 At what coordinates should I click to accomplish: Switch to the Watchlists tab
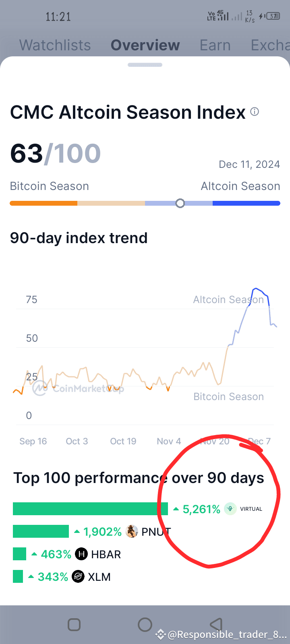55,45
